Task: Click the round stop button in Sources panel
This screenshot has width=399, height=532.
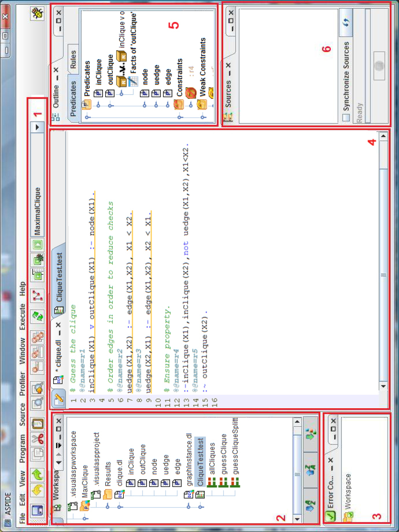Action: coord(379,66)
